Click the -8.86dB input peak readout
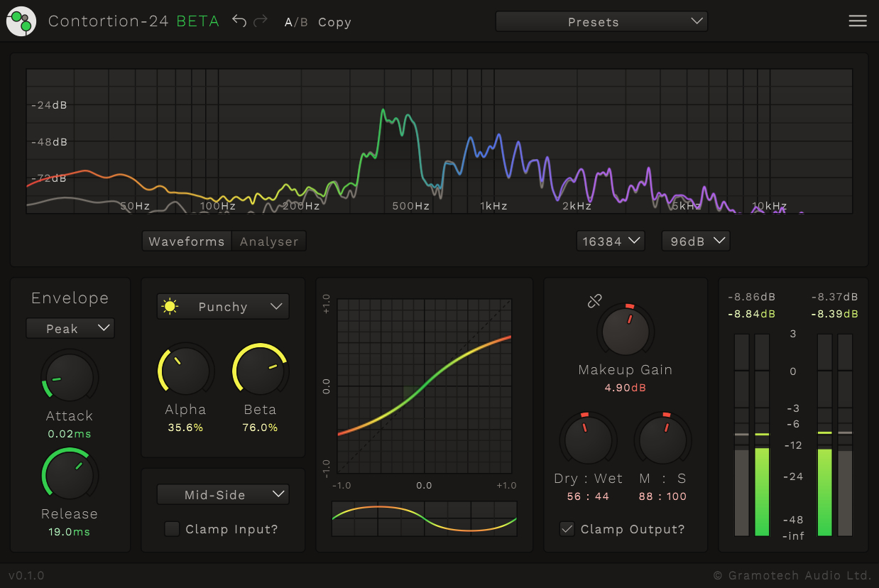The image size is (879, 588). pyautogui.click(x=751, y=297)
